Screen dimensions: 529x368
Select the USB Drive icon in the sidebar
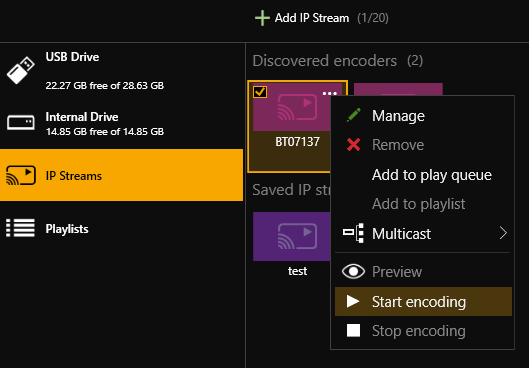21,70
